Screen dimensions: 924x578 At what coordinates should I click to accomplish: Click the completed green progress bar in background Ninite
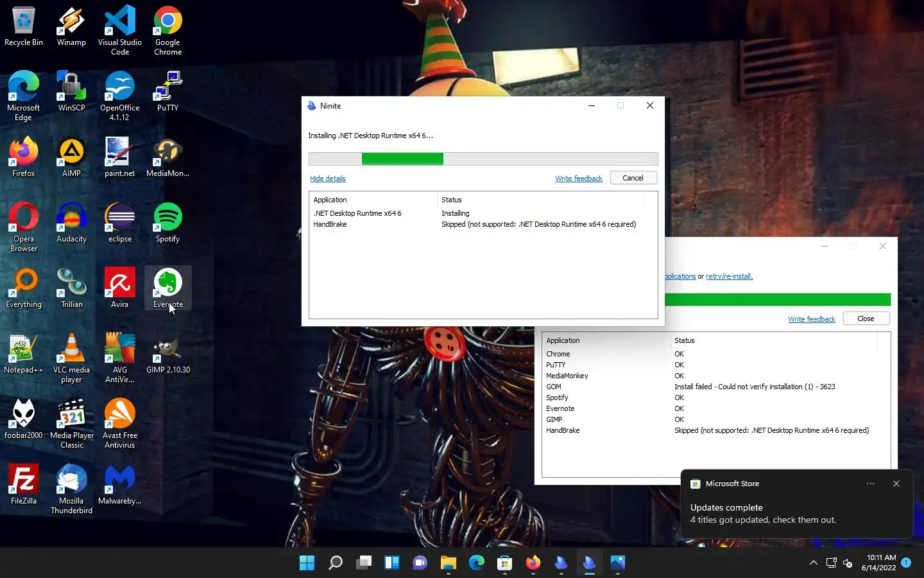[x=778, y=299]
